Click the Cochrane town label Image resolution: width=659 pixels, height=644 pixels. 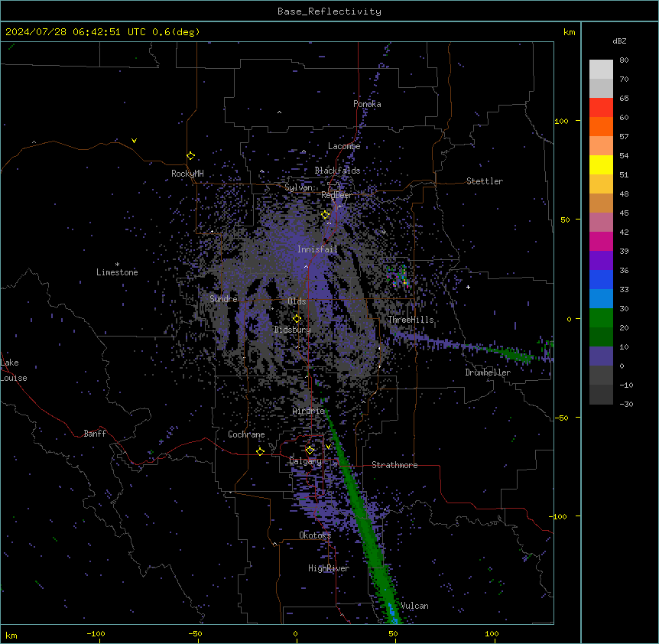tap(246, 434)
